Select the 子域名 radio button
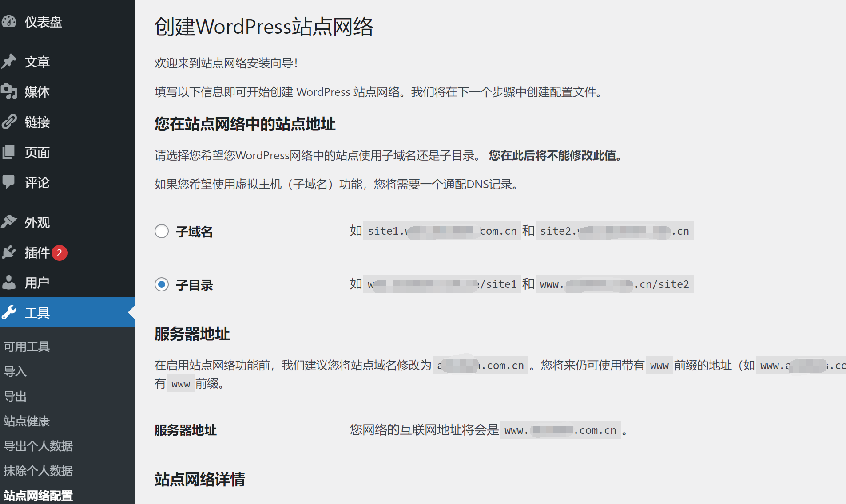Screen dimensions: 846x504 pyautogui.click(x=162, y=231)
